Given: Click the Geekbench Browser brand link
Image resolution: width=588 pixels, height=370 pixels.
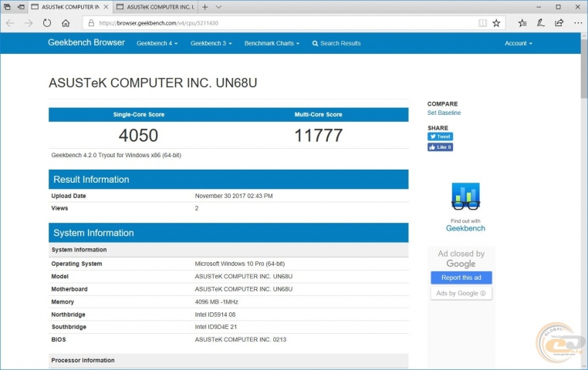Looking at the screenshot, I should pyautogui.click(x=86, y=42).
